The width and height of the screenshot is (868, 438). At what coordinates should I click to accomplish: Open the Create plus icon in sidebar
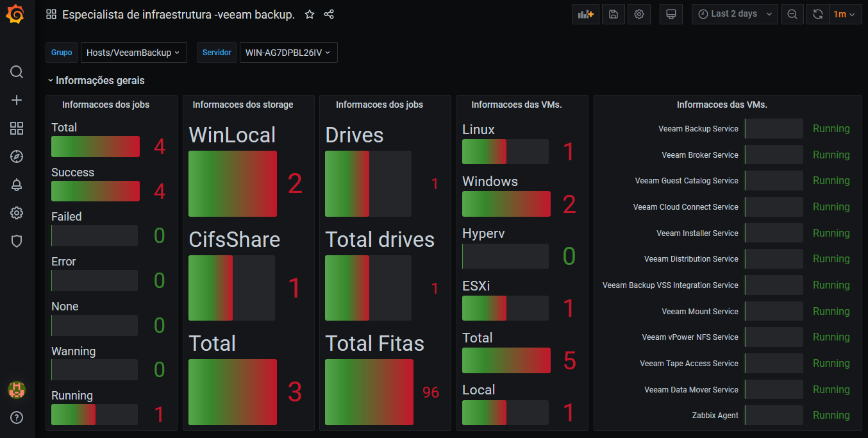click(x=17, y=100)
